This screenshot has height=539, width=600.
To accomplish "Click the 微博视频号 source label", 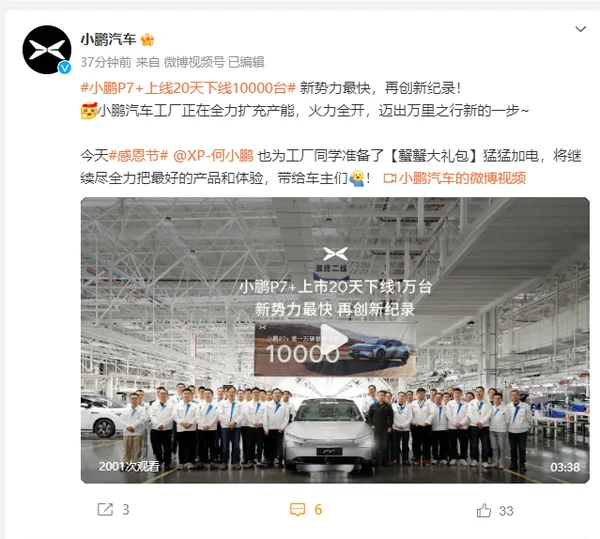I will point(194,62).
